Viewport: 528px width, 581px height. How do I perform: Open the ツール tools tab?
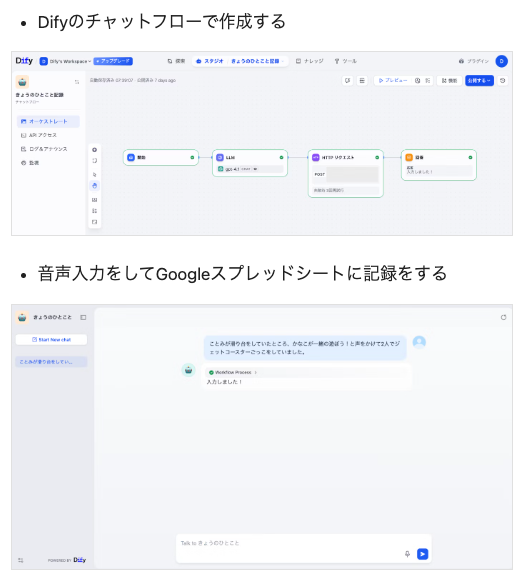click(x=345, y=61)
